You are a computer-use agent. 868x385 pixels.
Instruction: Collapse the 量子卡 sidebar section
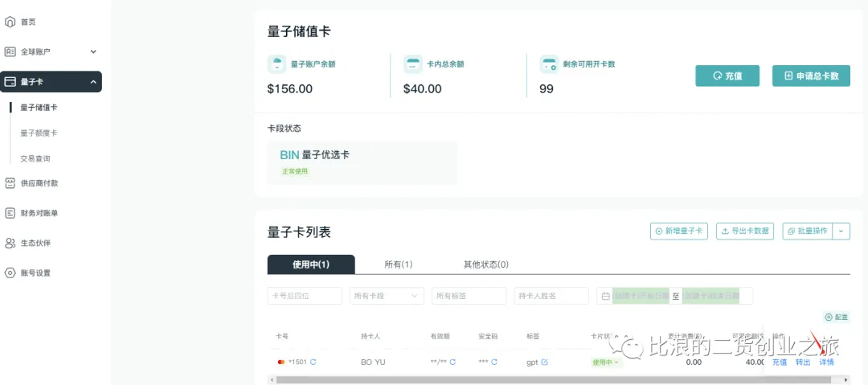pos(93,82)
